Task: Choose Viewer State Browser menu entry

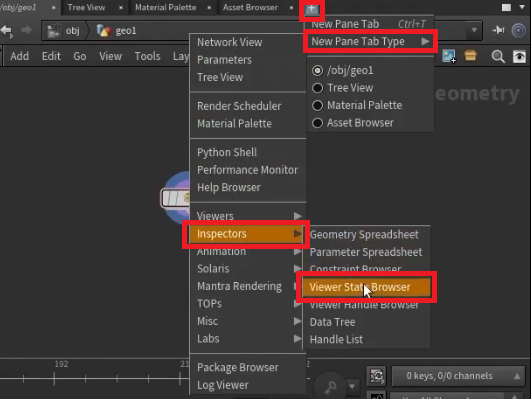Action: point(366,287)
